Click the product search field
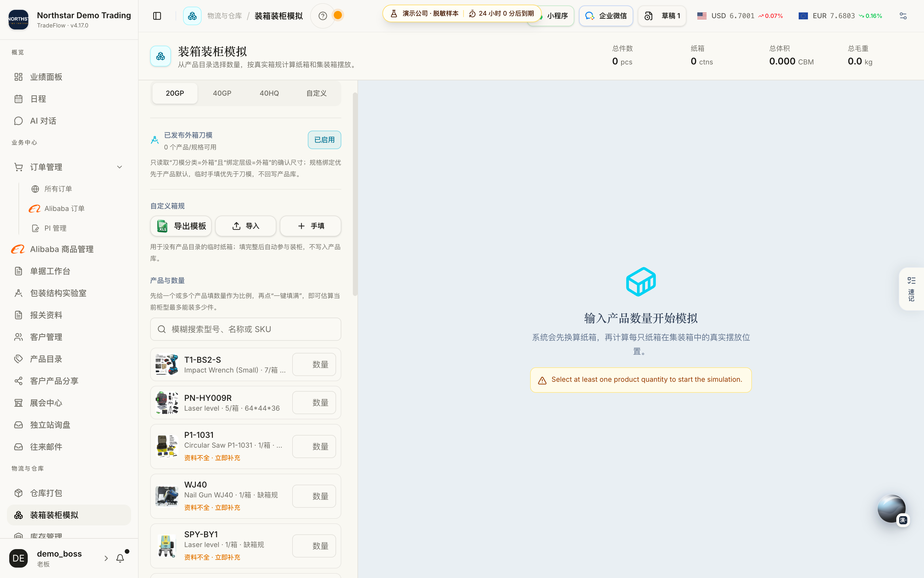 pos(245,329)
